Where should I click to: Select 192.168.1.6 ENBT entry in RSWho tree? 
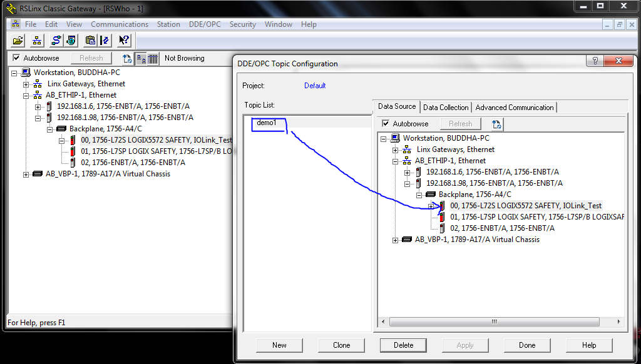tap(123, 106)
